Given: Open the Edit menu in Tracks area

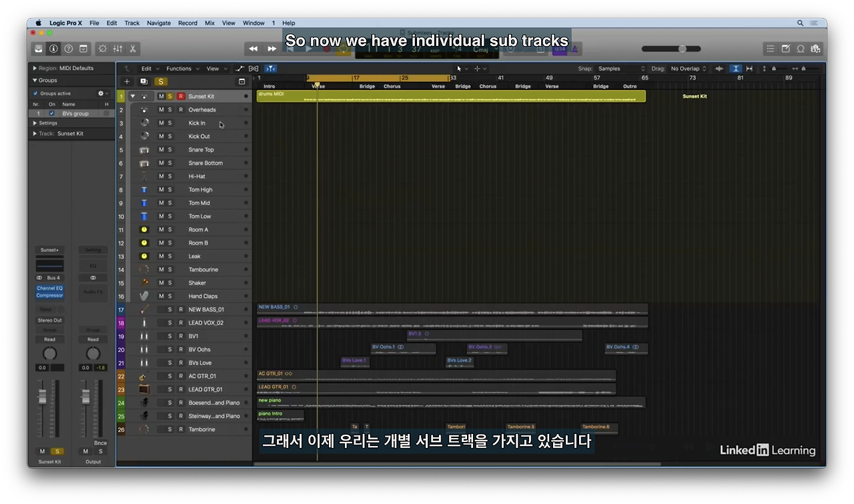Looking at the screenshot, I should [x=149, y=68].
